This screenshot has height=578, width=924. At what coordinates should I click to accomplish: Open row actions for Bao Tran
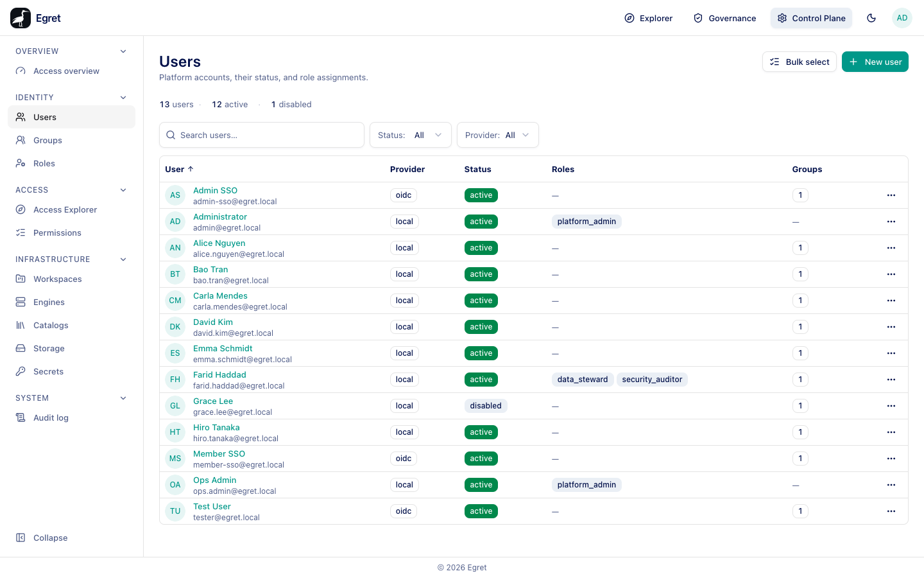pos(891,274)
